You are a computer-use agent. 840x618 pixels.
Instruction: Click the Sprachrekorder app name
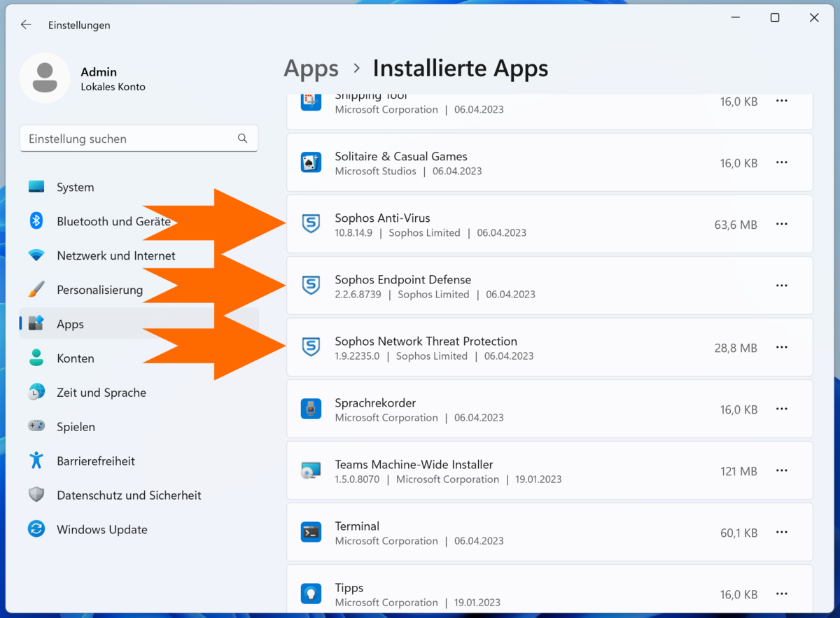pos(375,402)
